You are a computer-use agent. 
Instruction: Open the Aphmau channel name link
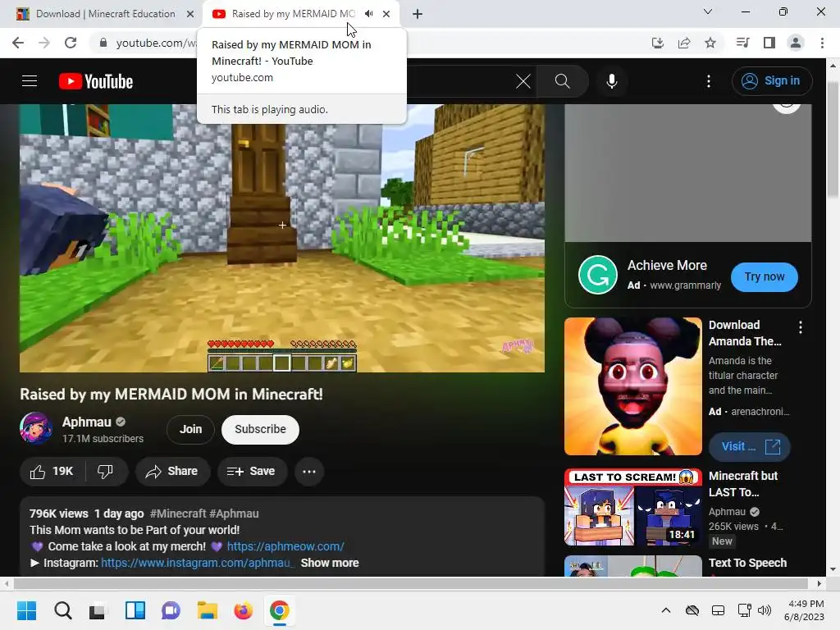click(x=86, y=422)
